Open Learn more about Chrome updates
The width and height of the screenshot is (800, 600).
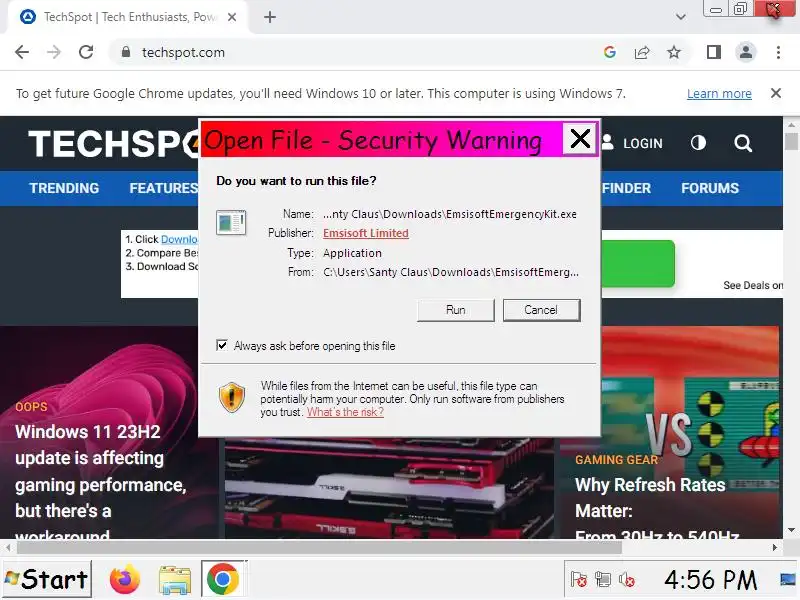click(719, 94)
